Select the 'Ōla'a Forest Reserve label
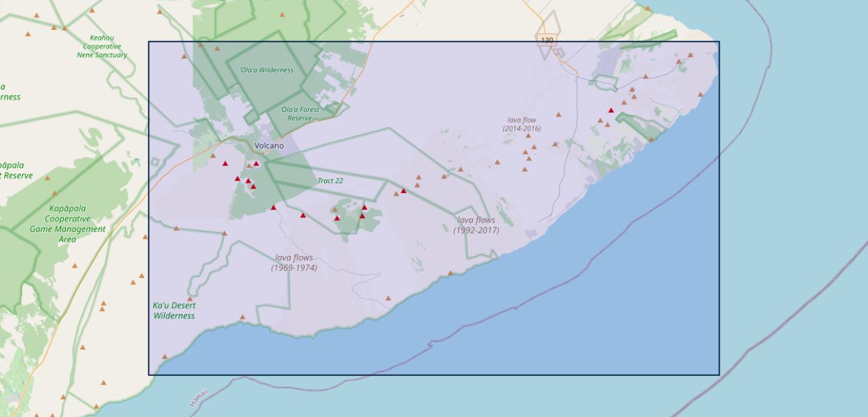868x417 pixels. [x=300, y=114]
